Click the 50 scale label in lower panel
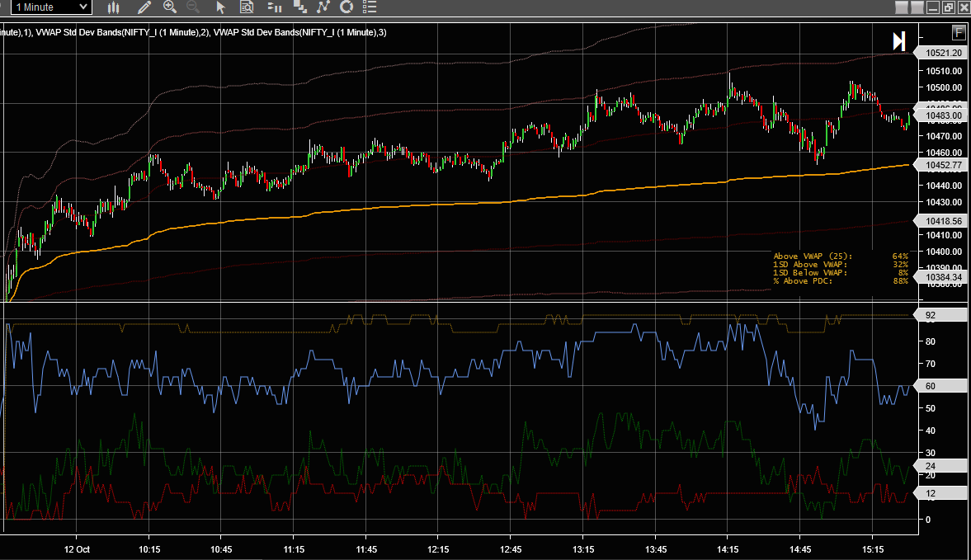The height and width of the screenshot is (560, 971). point(930,408)
